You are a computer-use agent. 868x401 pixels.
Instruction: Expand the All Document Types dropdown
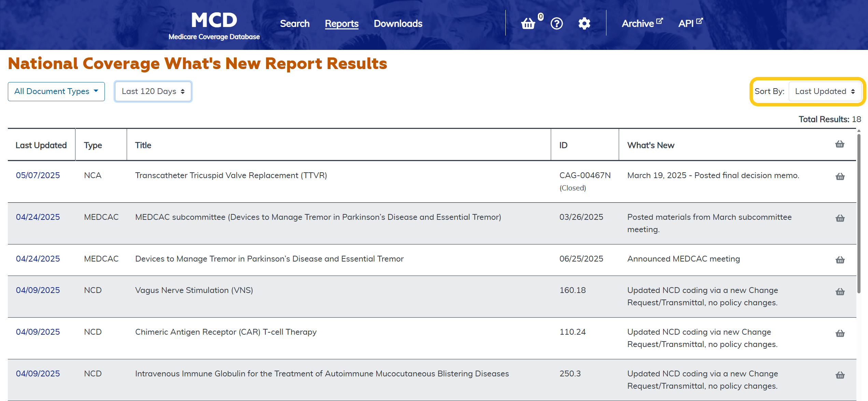[x=56, y=91]
